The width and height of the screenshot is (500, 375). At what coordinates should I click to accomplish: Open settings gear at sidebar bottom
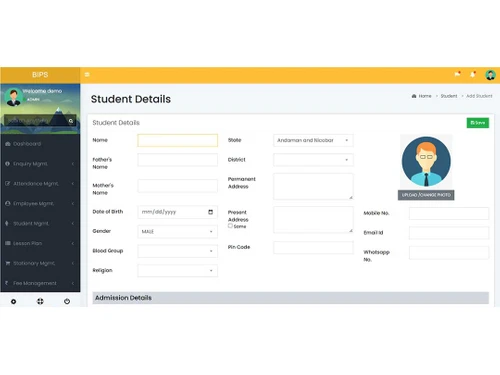pos(13,301)
